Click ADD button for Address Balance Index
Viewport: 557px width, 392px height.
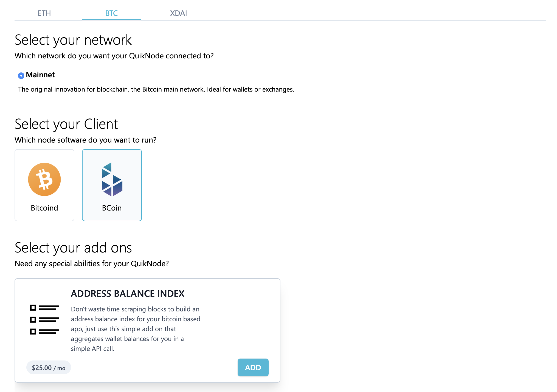tap(253, 367)
